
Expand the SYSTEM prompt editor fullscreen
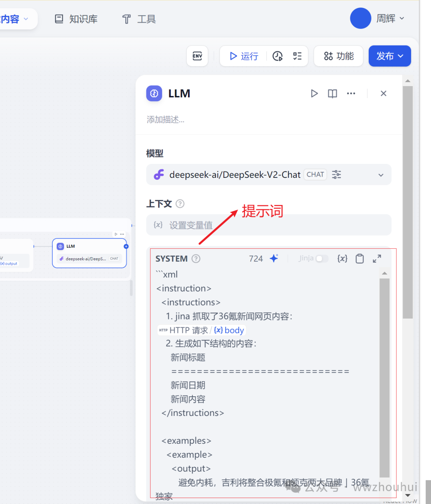pos(377,258)
